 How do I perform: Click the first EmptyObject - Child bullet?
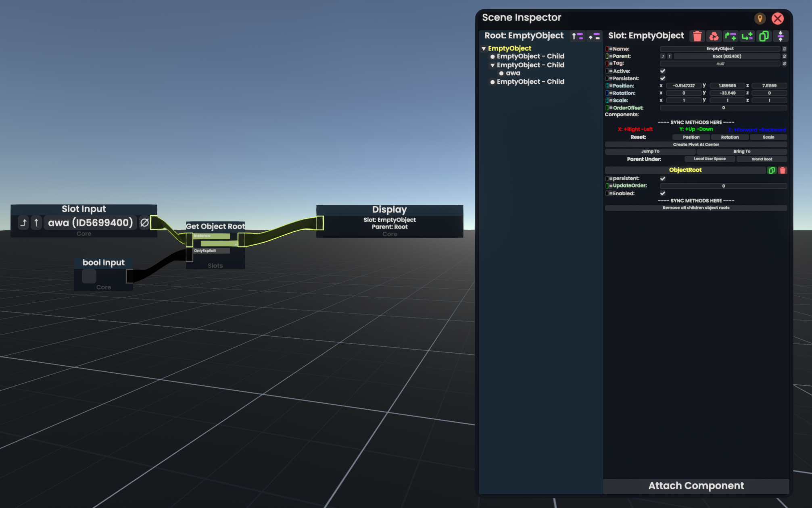[x=492, y=57]
